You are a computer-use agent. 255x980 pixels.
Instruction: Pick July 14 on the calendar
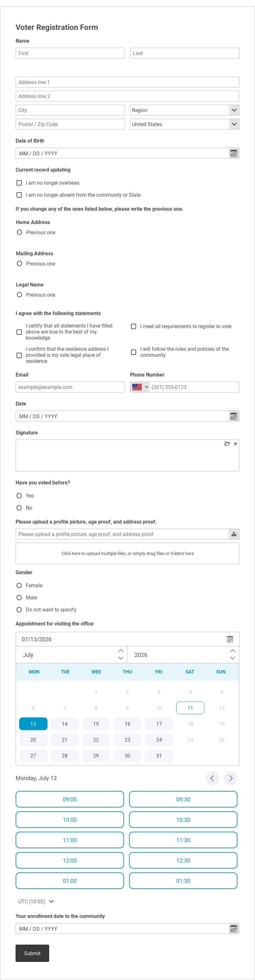65,723
